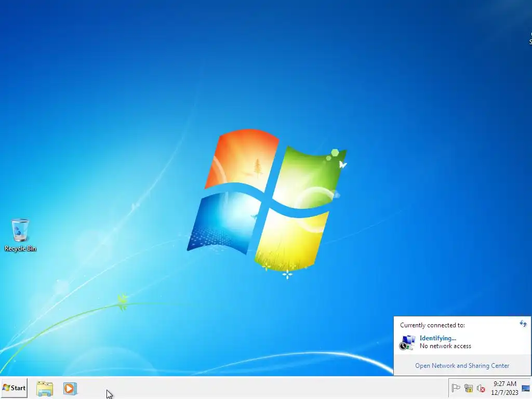
Task: Launch Windows Explorer from the taskbar
Action: [45, 389]
